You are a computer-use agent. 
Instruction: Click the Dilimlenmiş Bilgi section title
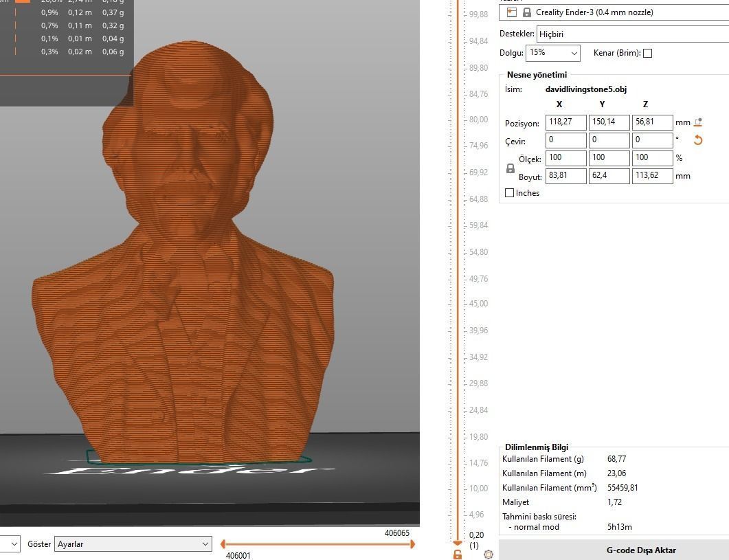pyautogui.click(x=537, y=447)
